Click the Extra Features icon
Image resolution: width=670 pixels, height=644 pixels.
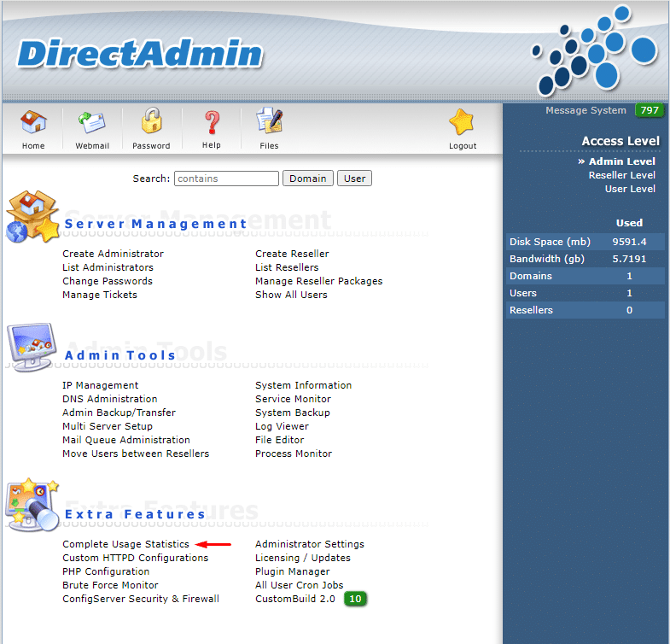(x=32, y=505)
